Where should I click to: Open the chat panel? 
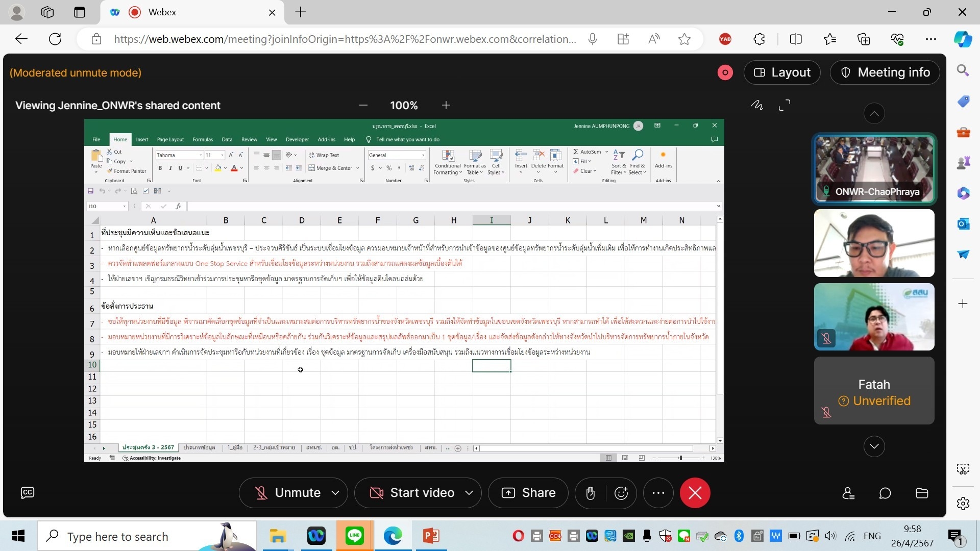coord(885,493)
